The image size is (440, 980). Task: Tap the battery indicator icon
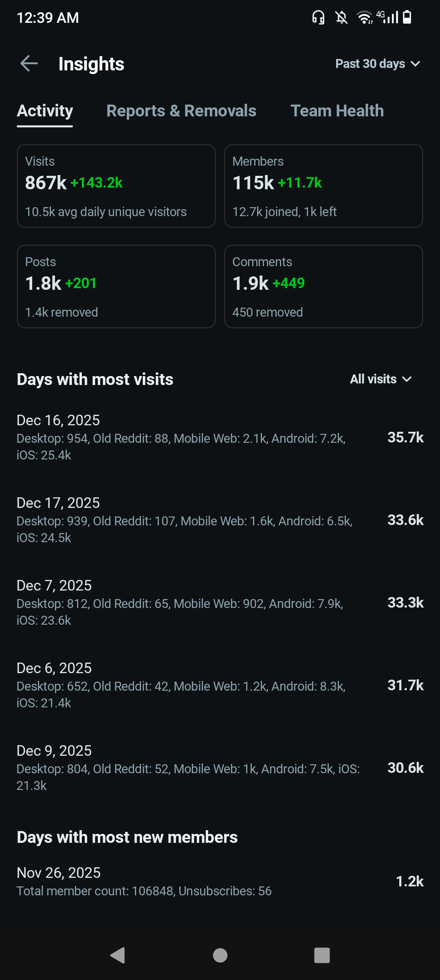[407, 17]
